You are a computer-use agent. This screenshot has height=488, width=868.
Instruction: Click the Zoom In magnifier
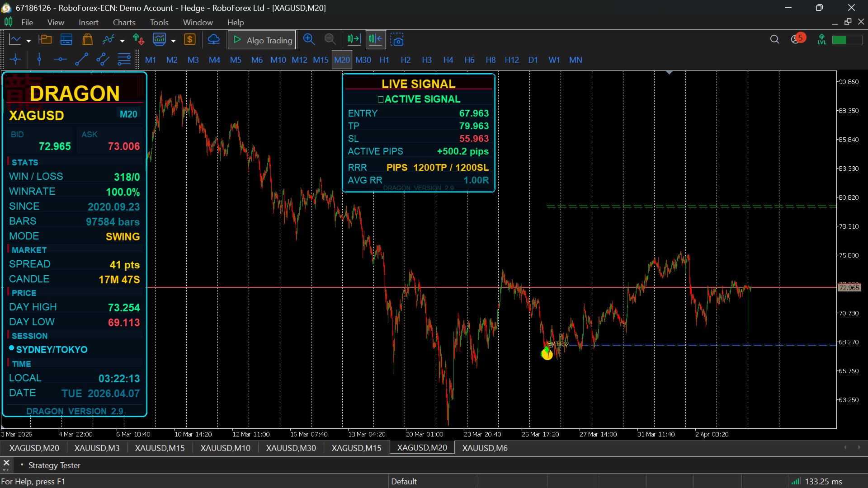tap(309, 40)
